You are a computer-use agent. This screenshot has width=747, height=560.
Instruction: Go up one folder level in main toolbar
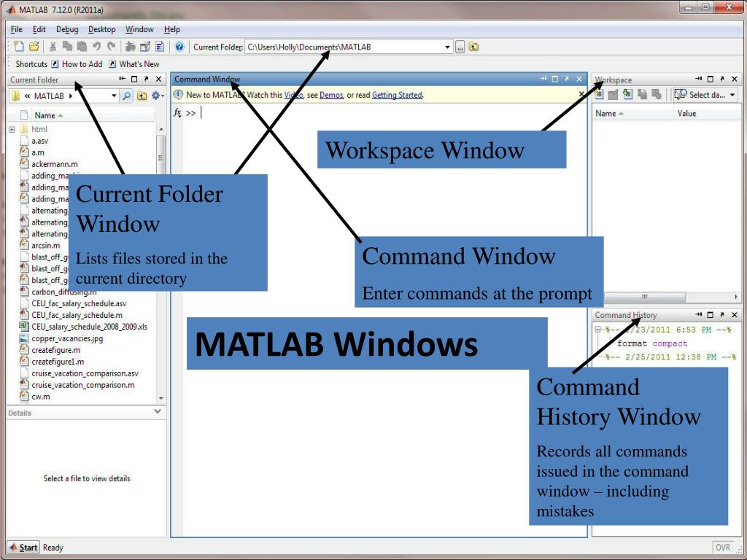pyautogui.click(x=473, y=47)
